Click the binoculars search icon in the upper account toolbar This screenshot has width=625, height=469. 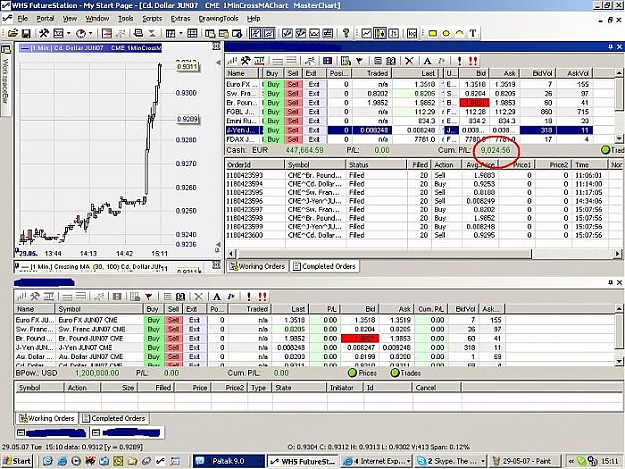pyautogui.click(x=391, y=61)
